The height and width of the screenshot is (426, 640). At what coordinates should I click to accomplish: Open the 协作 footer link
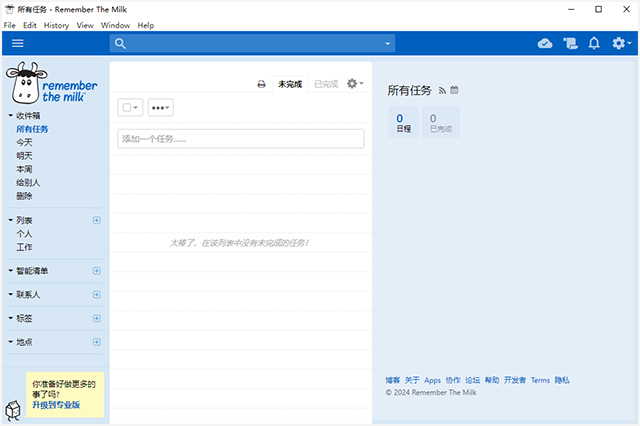453,380
